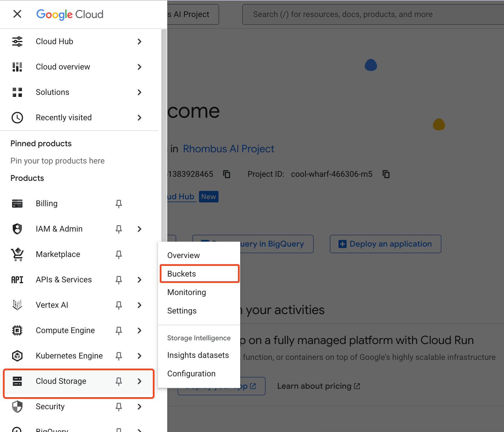Screen dimensions: 504x432
Task: Expand the Security submenu chevron
Action: (140, 407)
